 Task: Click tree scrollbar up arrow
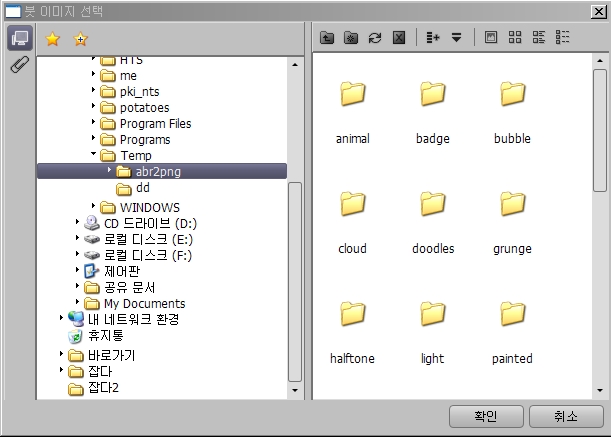295,65
